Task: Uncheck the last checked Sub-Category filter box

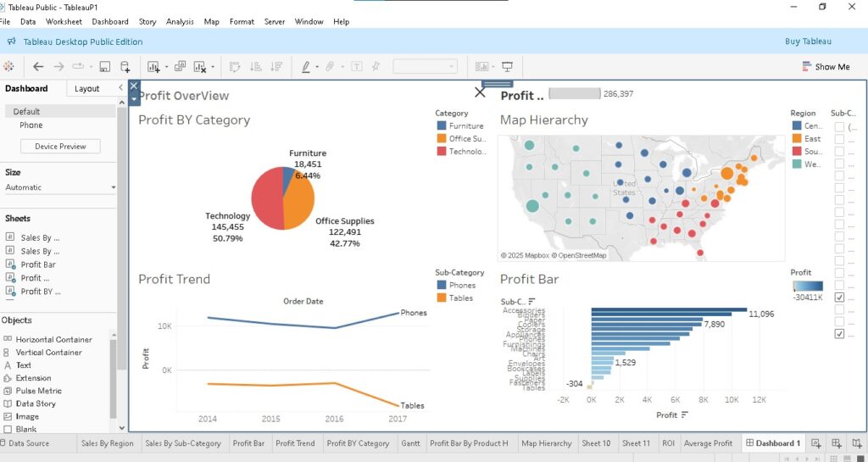Action: tap(839, 334)
